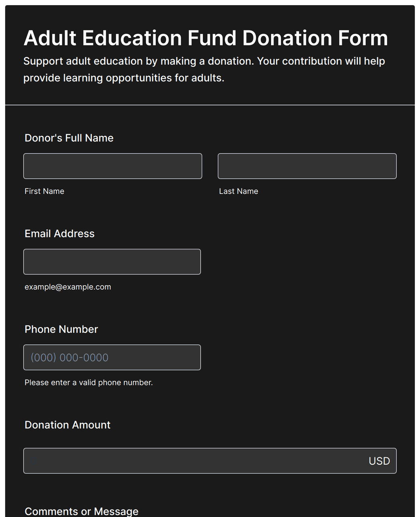Click the 'Last Name' sublabel text
420x517 pixels.
click(239, 191)
